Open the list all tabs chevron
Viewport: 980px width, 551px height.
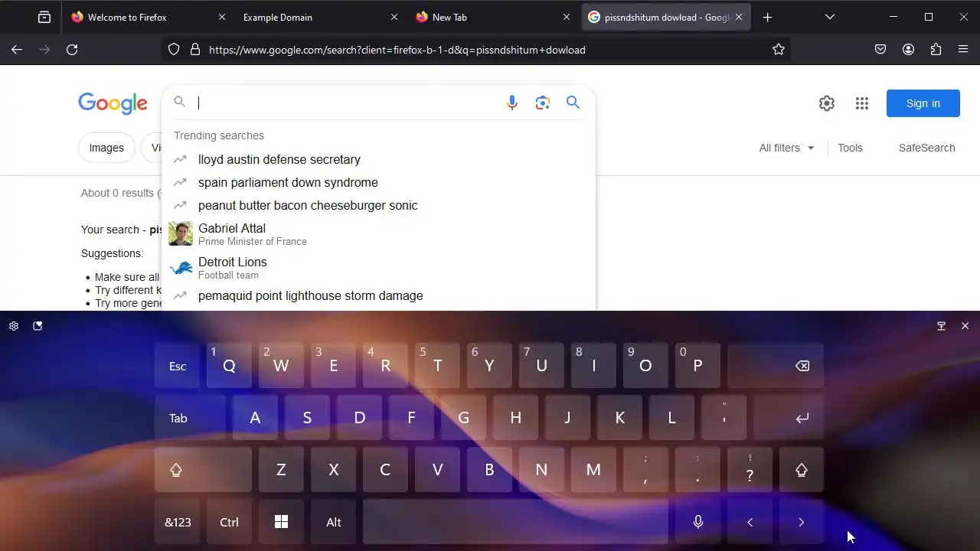pyautogui.click(x=829, y=17)
